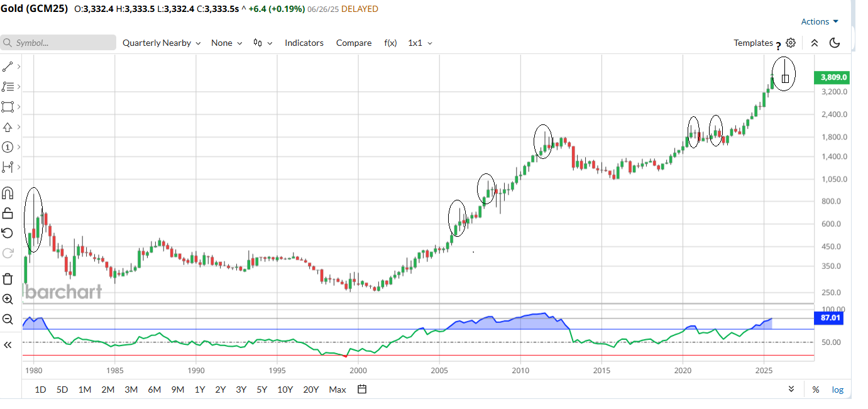Switch to dark mode with moon icon

point(835,43)
